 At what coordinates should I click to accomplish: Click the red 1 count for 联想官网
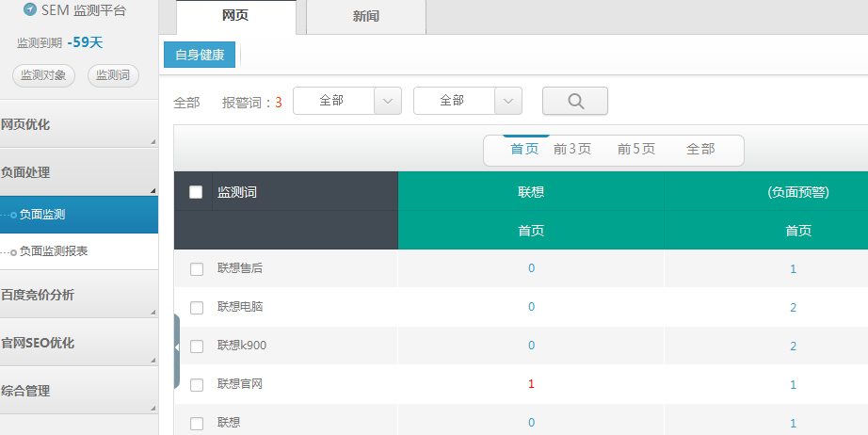pyautogui.click(x=531, y=384)
